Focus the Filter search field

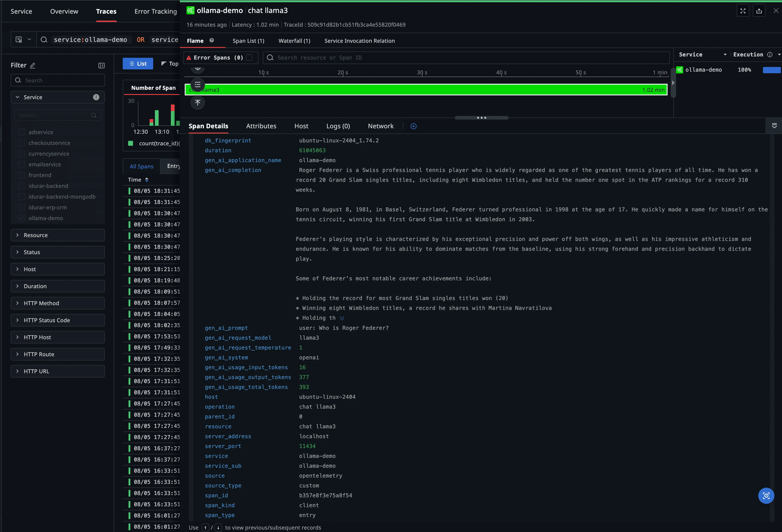[x=58, y=80]
